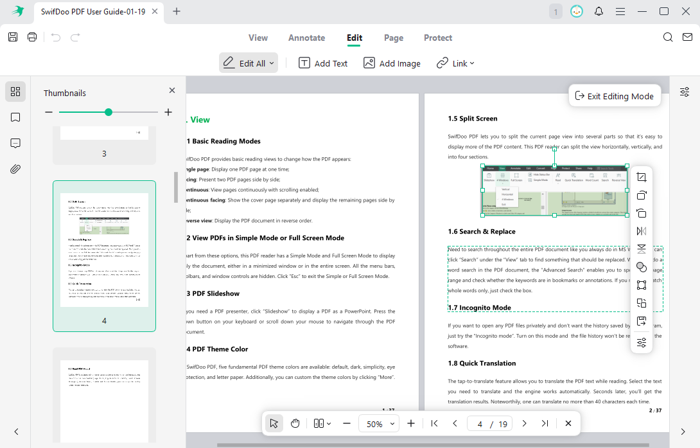Click the thumbnail size slider handle
700x448 pixels.
108,112
